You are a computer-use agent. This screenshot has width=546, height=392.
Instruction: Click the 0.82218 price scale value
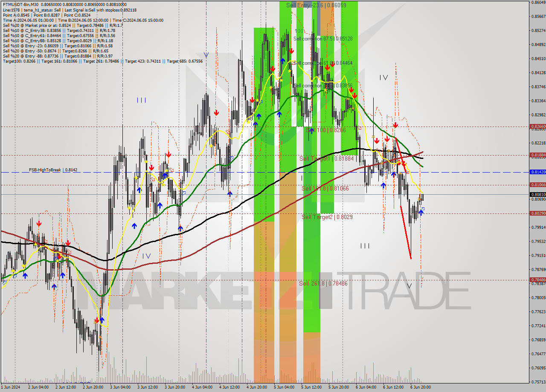[538, 143]
